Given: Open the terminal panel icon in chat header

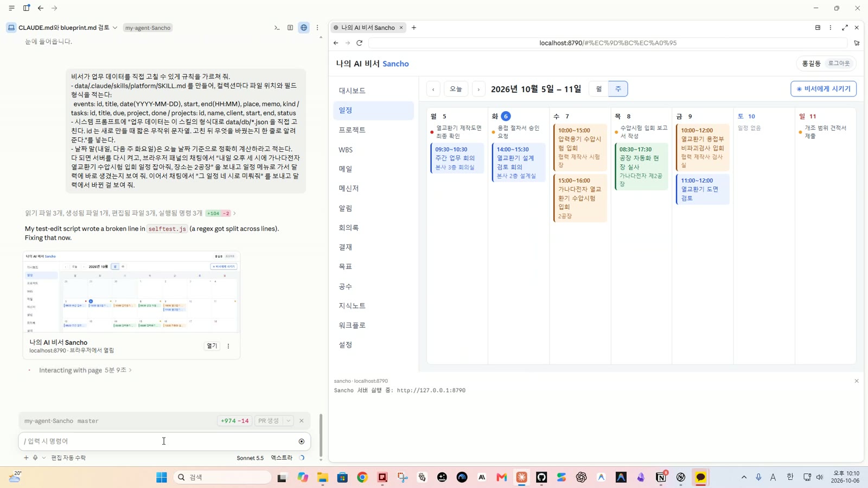Looking at the screenshot, I should [277, 28].
